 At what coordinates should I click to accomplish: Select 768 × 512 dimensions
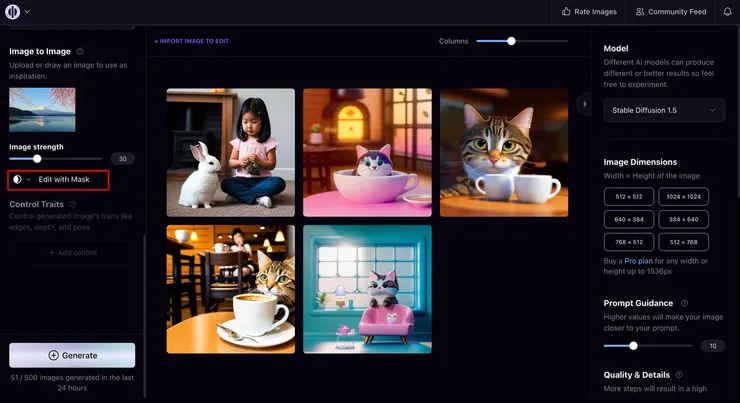[x=629, y=242]
